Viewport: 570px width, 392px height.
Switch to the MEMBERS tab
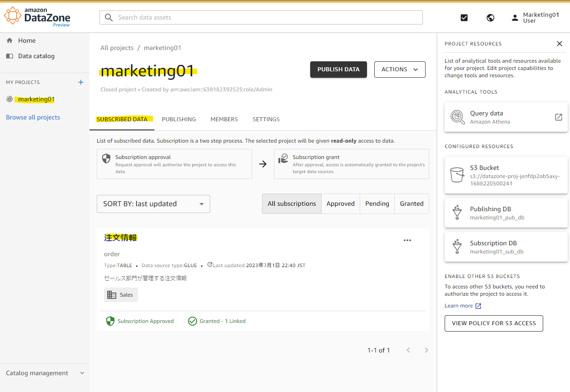pyautogui.click(x=224, y=119)
